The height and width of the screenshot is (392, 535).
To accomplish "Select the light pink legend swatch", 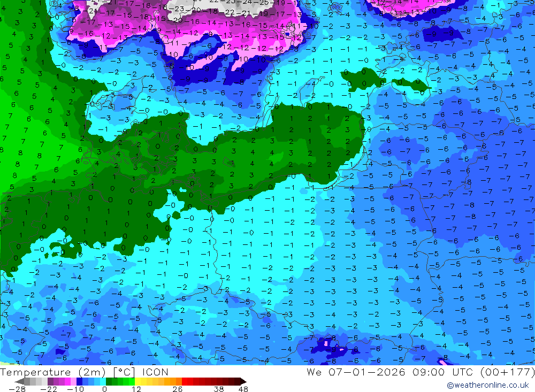I will click(x=74, y=382).
